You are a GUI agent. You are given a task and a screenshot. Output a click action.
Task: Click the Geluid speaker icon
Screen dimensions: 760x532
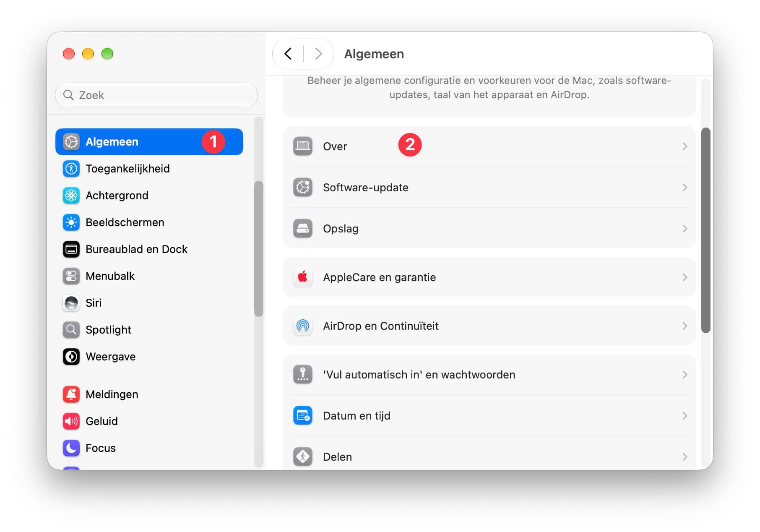71,421
